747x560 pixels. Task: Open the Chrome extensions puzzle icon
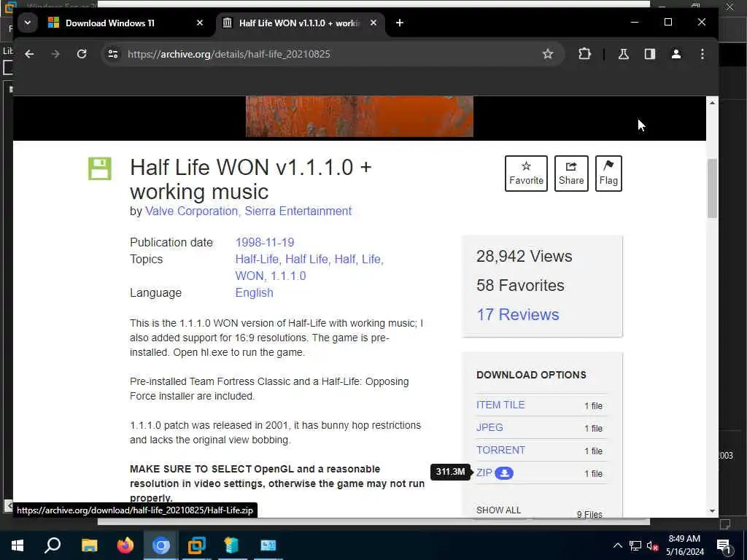pyautogui.click(x=584, y=54)
